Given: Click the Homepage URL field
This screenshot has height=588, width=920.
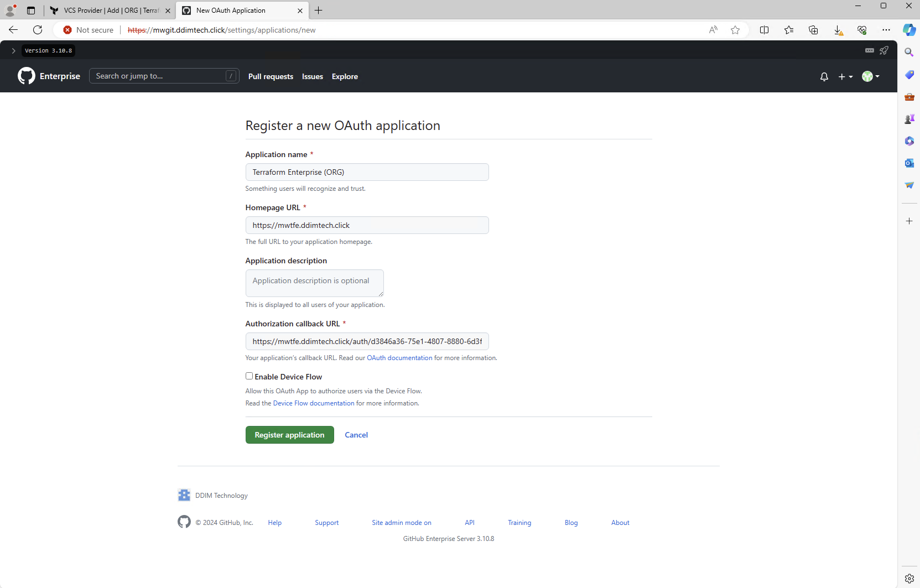Looking at the screenshot, I should click(367, 225).
